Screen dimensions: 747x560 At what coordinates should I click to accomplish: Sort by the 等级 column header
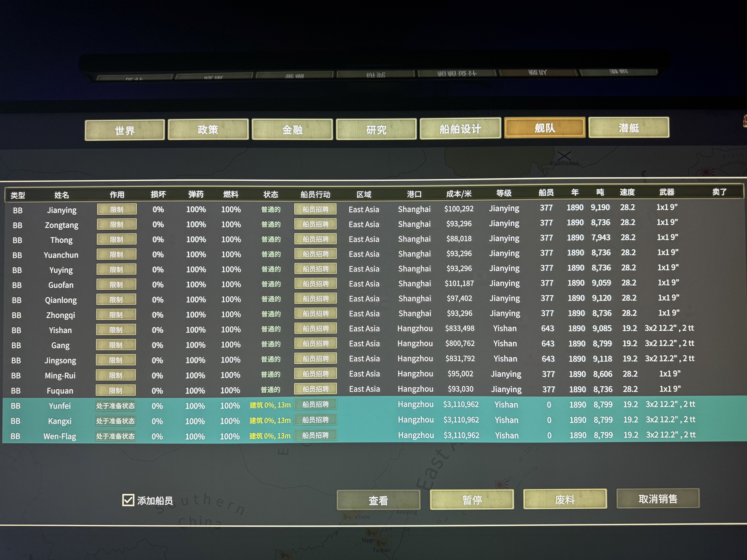coord(504,193)
